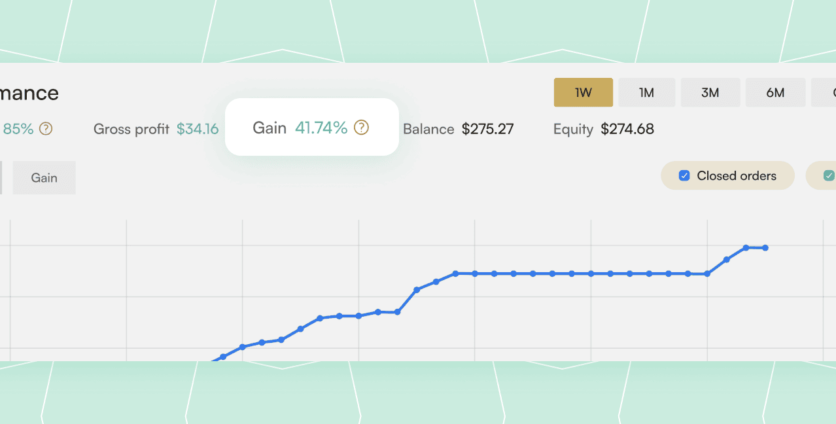Click the cut-off tab right of 6M
Screen dimensions: 836x424
tap(826, 93)
